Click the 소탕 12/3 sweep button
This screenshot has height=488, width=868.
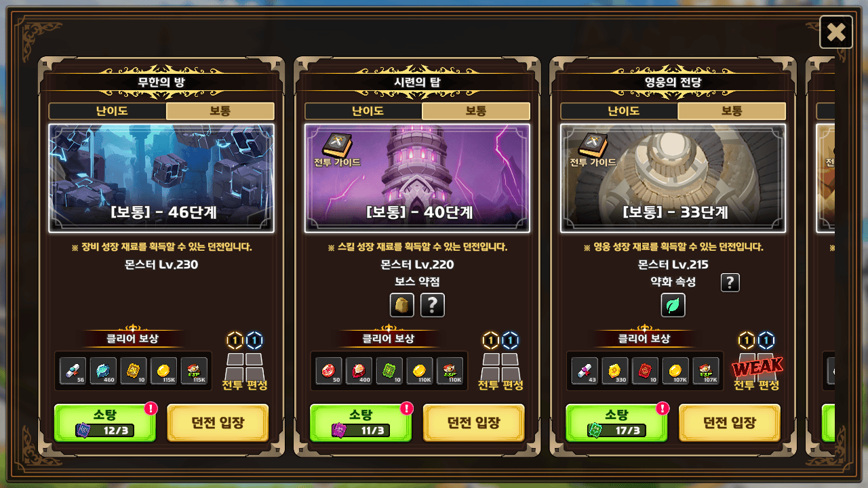pos(105,423)
